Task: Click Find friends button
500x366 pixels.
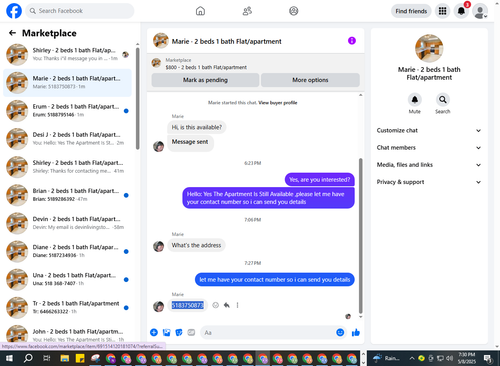Action: (411, 11)
